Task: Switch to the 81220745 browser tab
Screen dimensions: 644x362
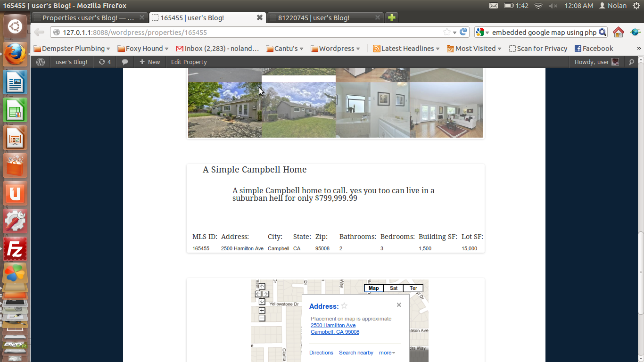Action: point(325,18)
